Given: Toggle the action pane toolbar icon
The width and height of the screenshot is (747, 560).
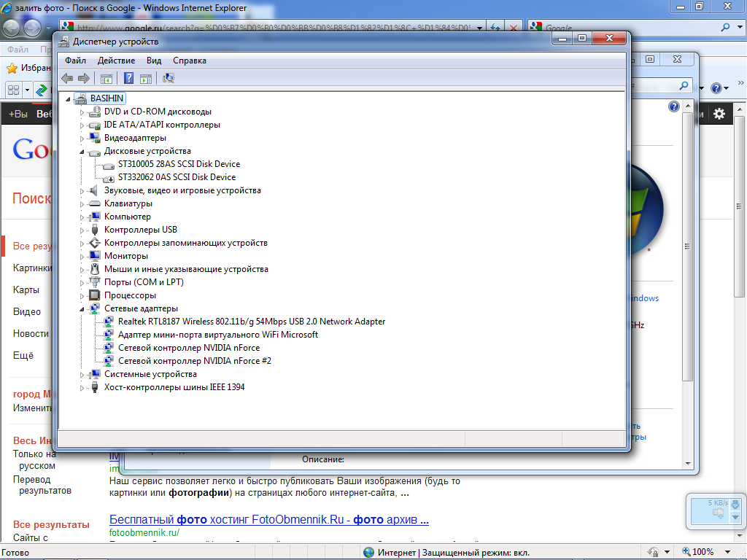Looking at the screenshot, I should [x=146, y=79].
